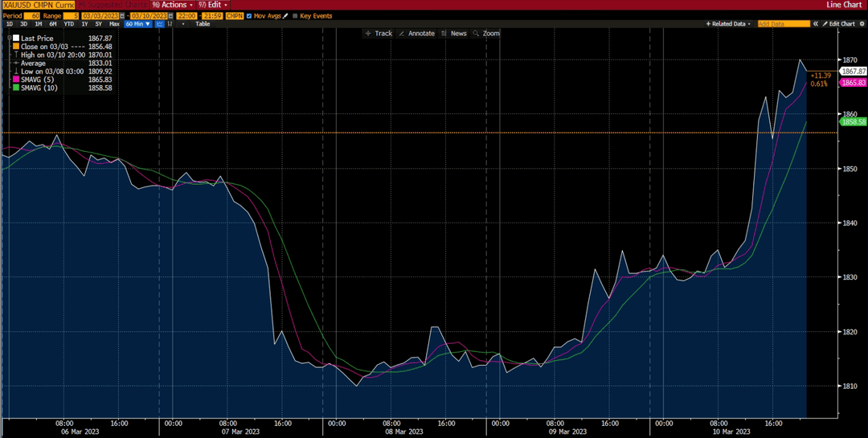Open the start date calendar picker
868x438 pixels.
pyautogui.click(x=122, y=16)
